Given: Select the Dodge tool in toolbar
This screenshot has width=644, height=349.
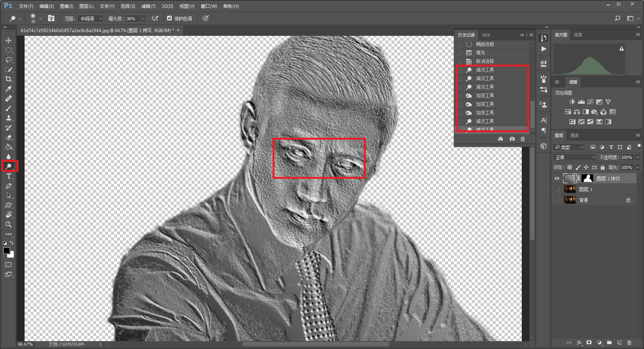Looking at the screenshot, I should tap(8, 166).
